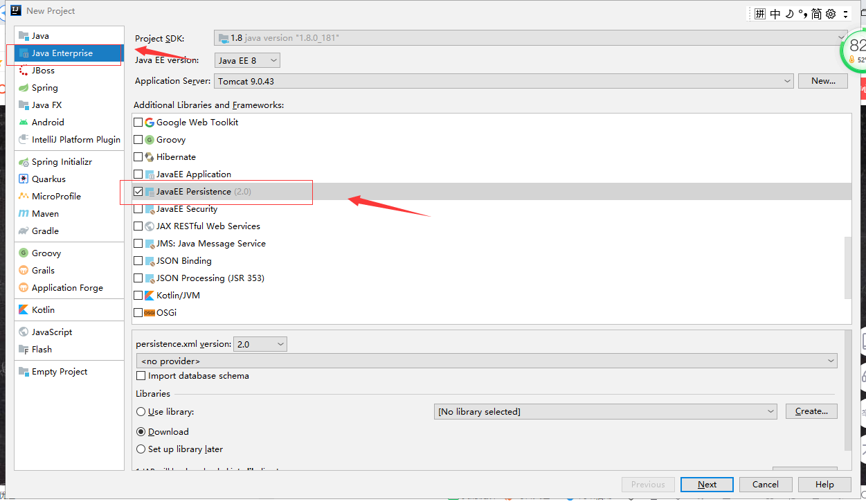Click the Gradle elephant icon
The width and height of the screenshot is (866, 504).
[24, 231]
